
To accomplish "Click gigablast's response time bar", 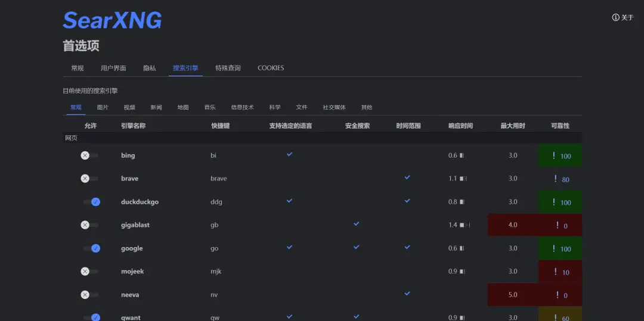I will [465, 225].
